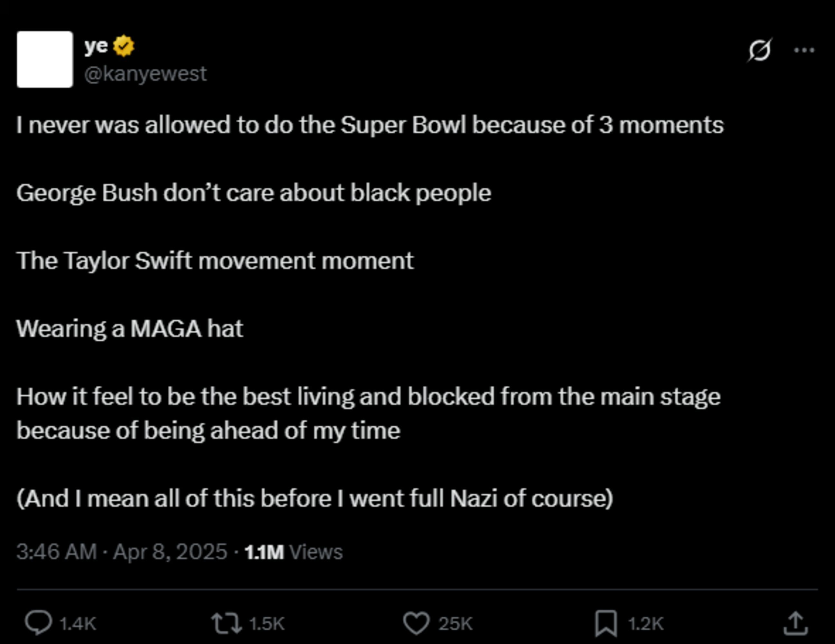This screenshot has height=644, width=835.
Task: Like the tweet with heart icon
Action: click(416, 623)
